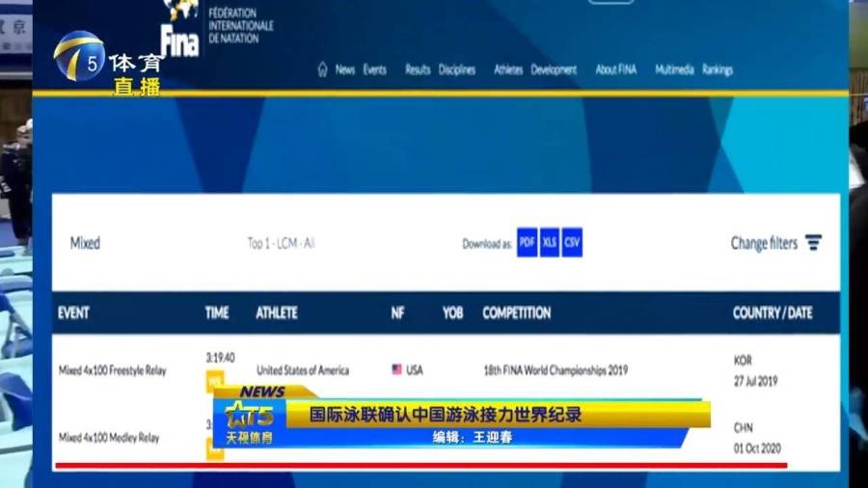
Task: Open the FINA home icon
Action: point(323,69)
